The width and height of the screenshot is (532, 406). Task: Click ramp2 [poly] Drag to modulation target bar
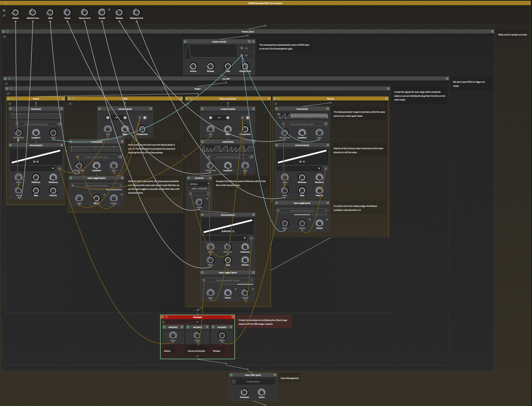coord(96,157)
